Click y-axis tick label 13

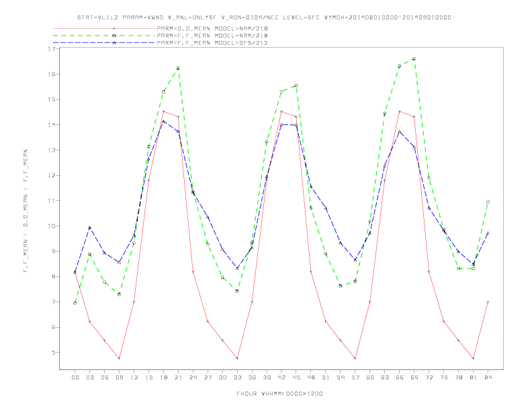pos(52,150)
